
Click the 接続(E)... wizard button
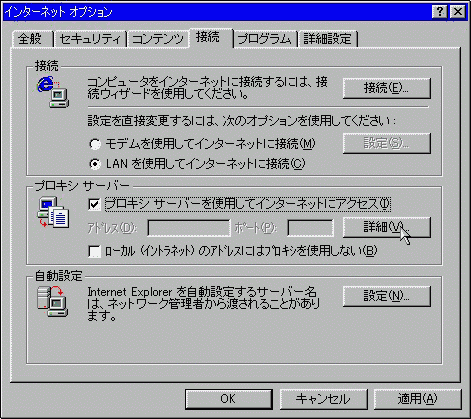point(387,88)
